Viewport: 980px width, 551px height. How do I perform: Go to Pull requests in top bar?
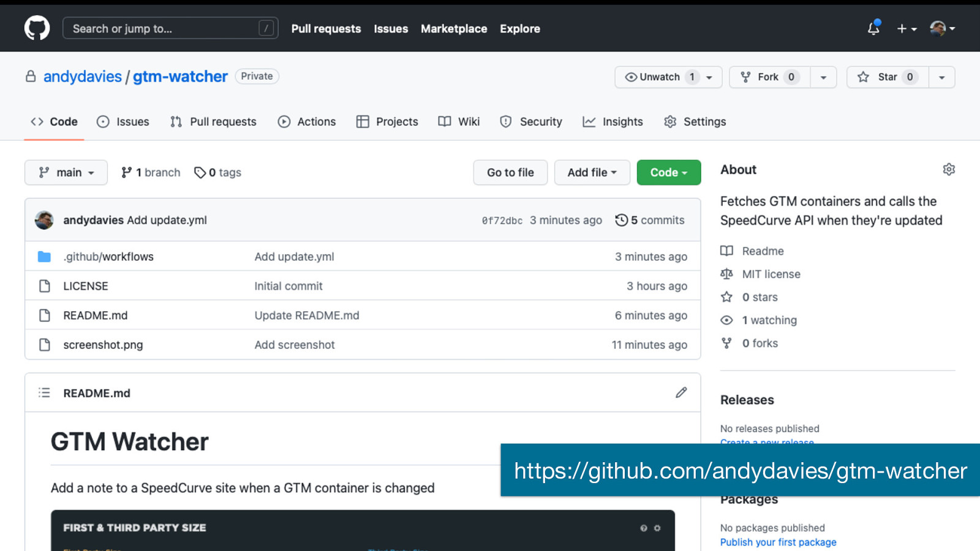coord(326,29)
